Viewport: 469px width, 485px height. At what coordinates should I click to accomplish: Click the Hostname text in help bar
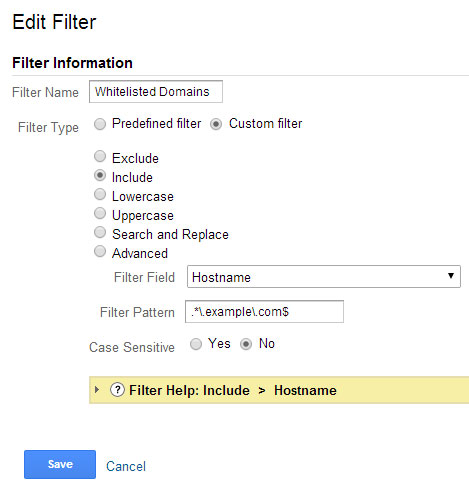(x=305, y=390)
